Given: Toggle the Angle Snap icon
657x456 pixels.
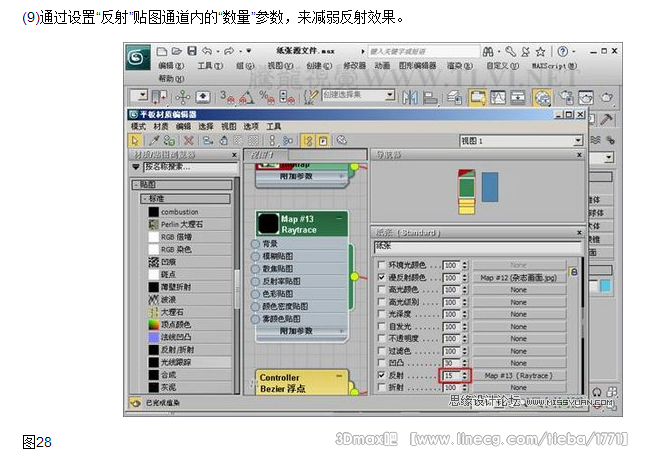Looking at the screenshot, I should point(246,97).
